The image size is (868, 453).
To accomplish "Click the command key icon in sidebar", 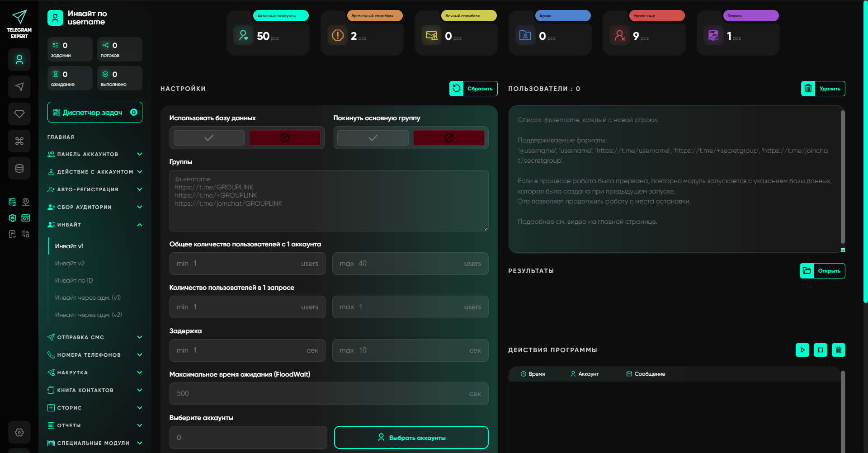I will (19, 141).
